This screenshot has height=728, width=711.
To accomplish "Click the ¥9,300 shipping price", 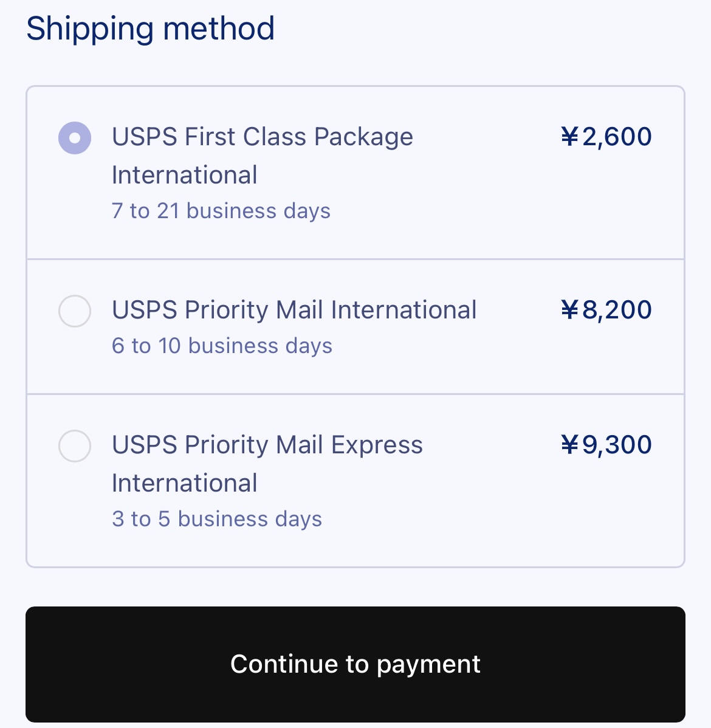I will tap(606, 445).
